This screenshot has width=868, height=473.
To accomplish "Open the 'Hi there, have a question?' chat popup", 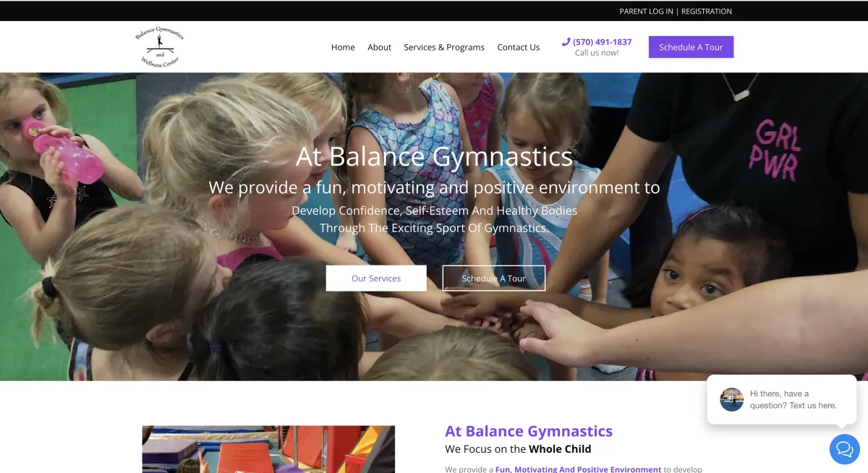I will tap(781, 399).
